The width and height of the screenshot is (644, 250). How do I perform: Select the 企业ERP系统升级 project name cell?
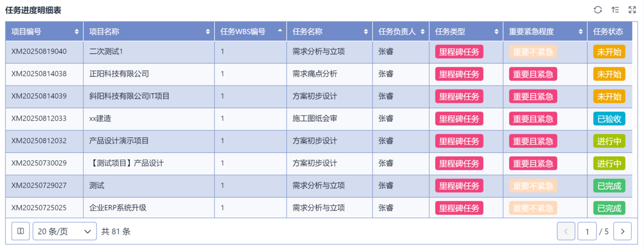tap(118, 208)
